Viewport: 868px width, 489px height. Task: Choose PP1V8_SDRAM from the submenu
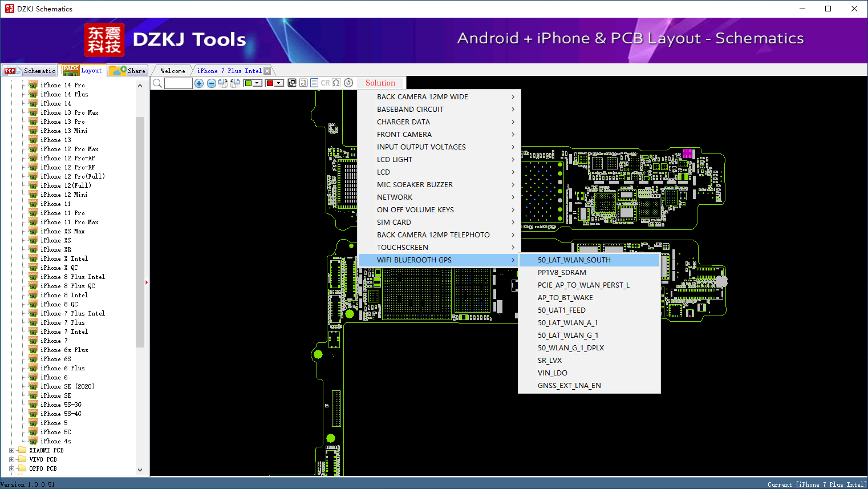pos(589,273)
